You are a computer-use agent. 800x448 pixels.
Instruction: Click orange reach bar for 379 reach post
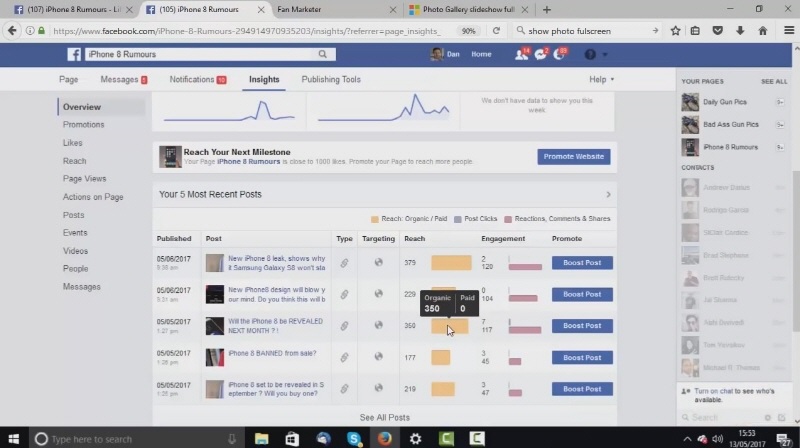pyautogui.click(x=452, y=263)
